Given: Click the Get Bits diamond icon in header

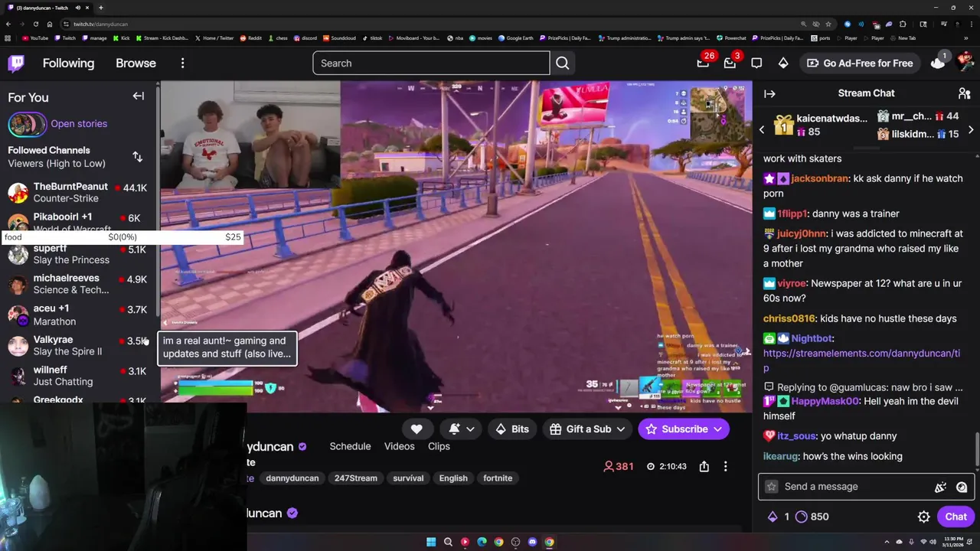Looking at the screenshot, I should [x=783, y=63].
